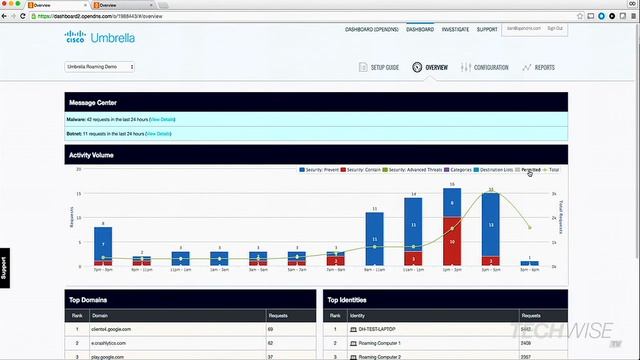The width and height of the screenshot is (640, 360).
Task: Click DH-TEST-LAPTOP identity
Action: click(377, 329)
